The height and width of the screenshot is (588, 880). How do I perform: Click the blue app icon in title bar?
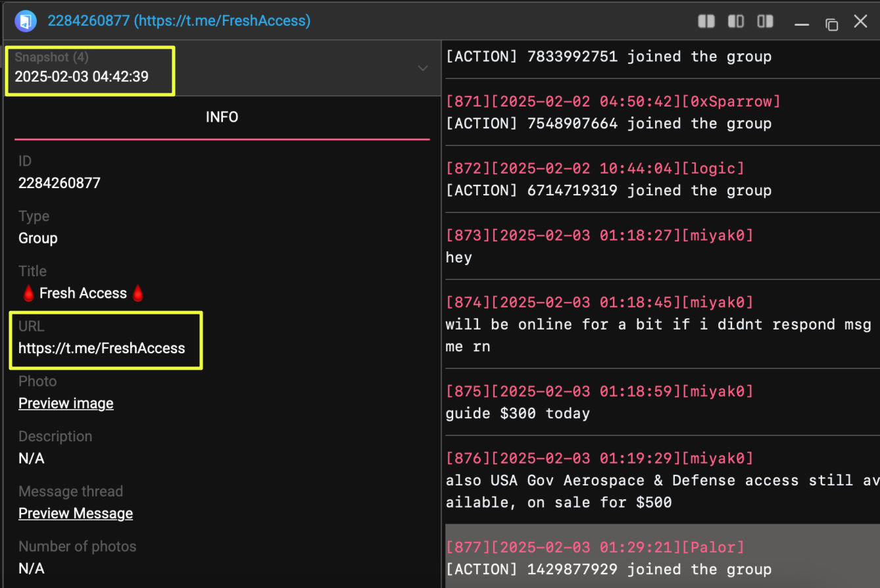(25, 21)
